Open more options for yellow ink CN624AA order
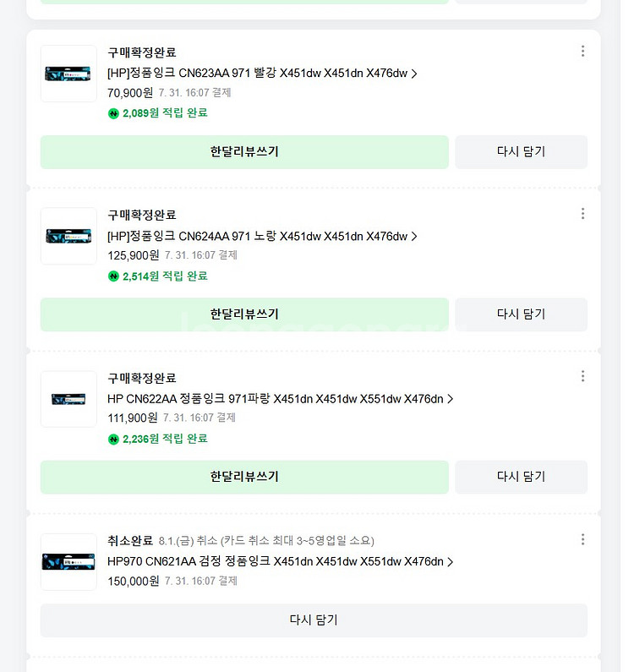This screenshot has width=634, height=672. click(582, 214)
